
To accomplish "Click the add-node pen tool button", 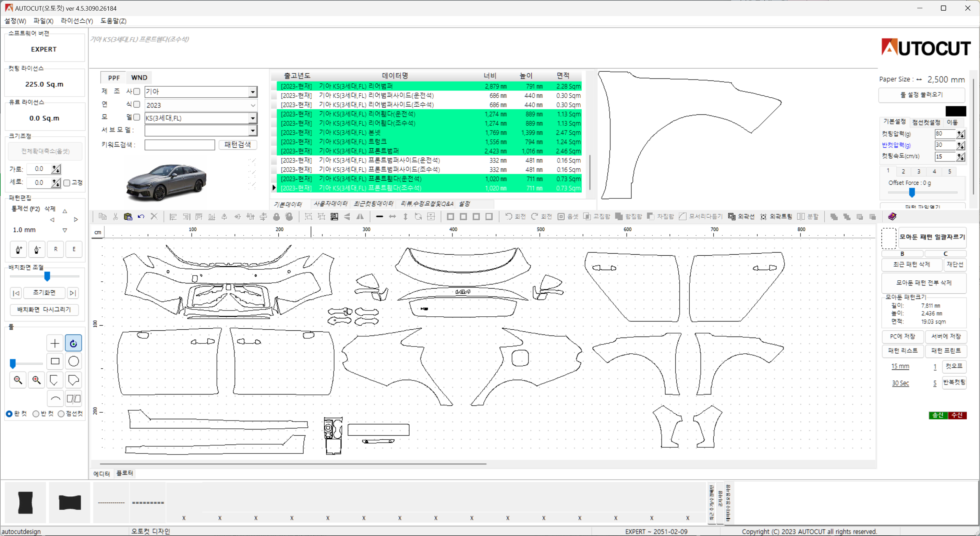I will click(x=18, y=249).
